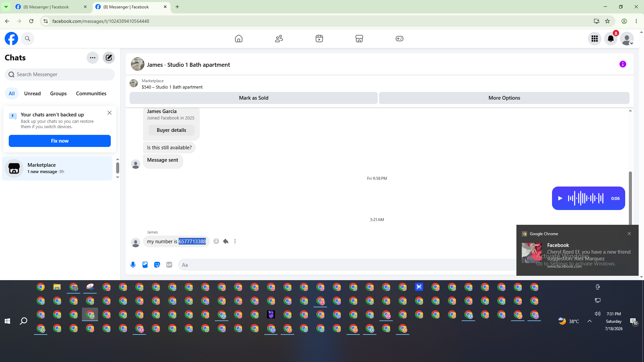
Task: Open the notifications bell
Action: [x=611, y=39]
